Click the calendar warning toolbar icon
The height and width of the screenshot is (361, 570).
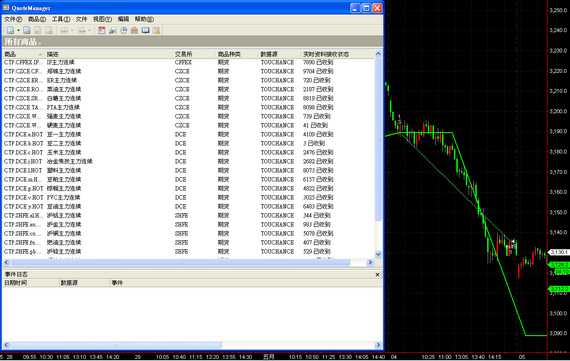[x=156, y=31]
